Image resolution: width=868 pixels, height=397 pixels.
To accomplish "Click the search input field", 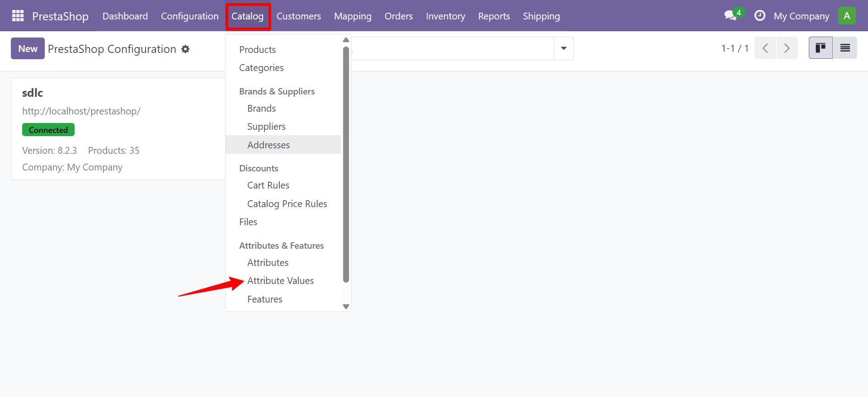I will [x=452, y=48].
